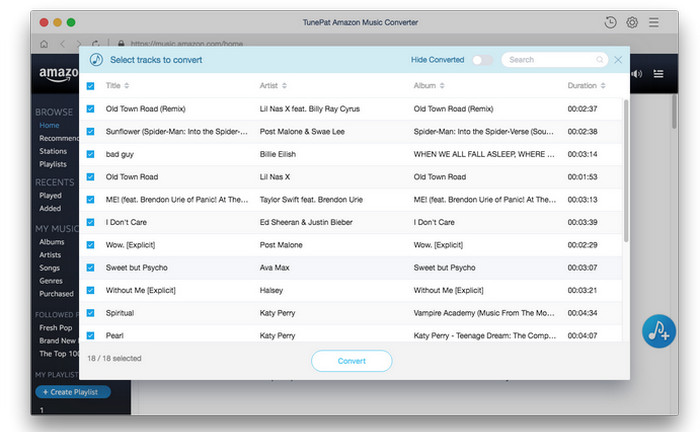Screen dimensions: 700x433
Task: Uncheck the Wow. [Explicit] checkbox
Action: (x=91, y=245)
